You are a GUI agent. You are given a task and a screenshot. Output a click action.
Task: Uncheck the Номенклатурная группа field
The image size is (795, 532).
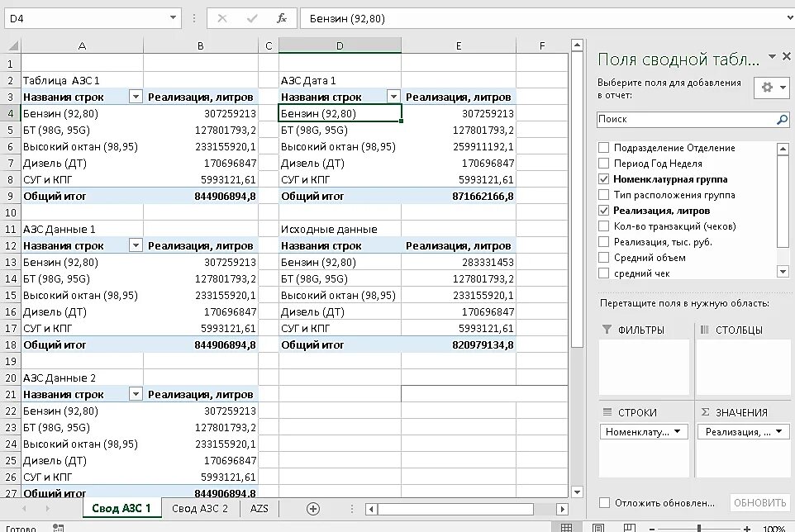coord(604,177)
